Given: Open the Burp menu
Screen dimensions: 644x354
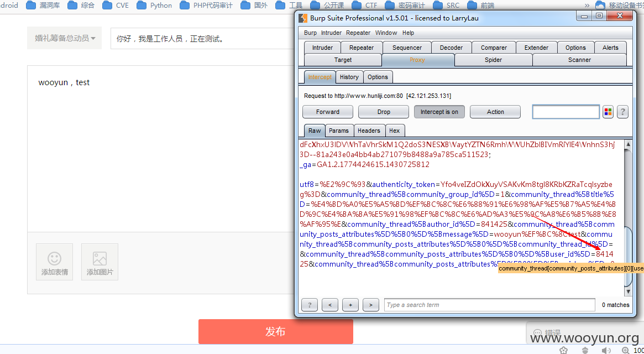Looking at the screenshot, I should (310, 33).
